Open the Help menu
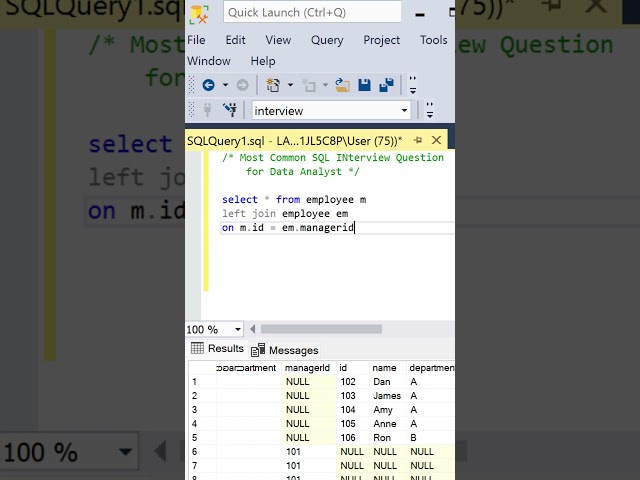Image resolution: width=640 pixels, height=480 pixels. click(263, 61)
